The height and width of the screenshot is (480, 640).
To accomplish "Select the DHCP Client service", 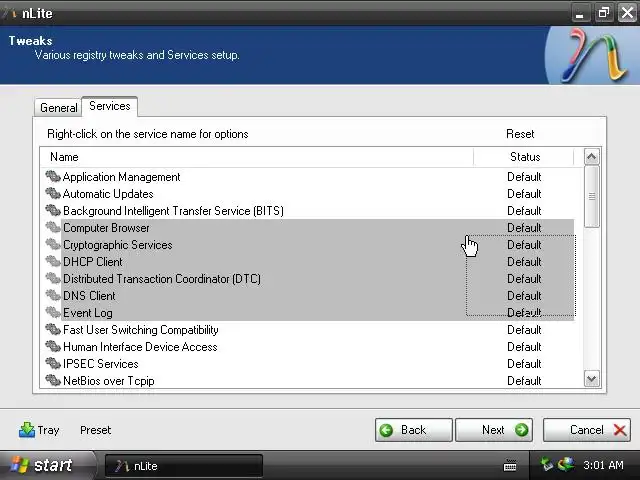I will (x=93, y=262).
